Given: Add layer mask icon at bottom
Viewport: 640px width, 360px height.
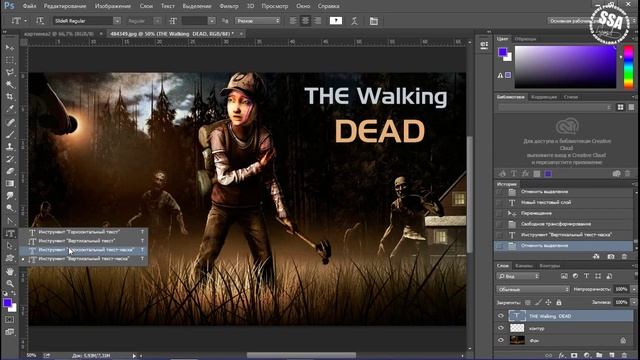Looking at the screenshot, I should 574,355.
